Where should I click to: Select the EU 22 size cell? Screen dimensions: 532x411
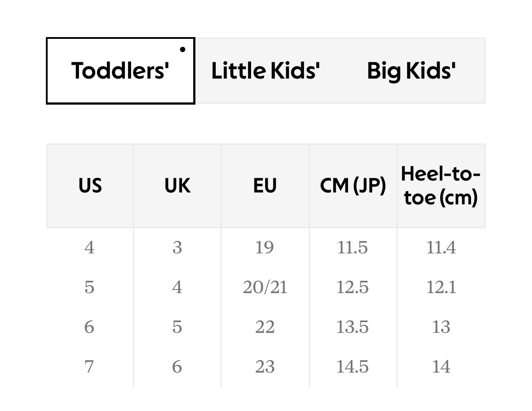click(x=265, y=327)
